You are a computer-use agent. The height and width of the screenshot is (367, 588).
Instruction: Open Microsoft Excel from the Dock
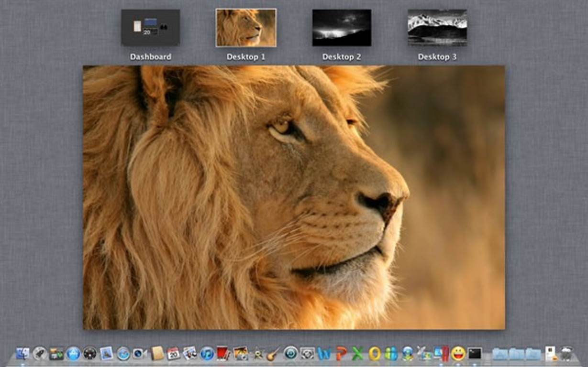click(356, 355)
